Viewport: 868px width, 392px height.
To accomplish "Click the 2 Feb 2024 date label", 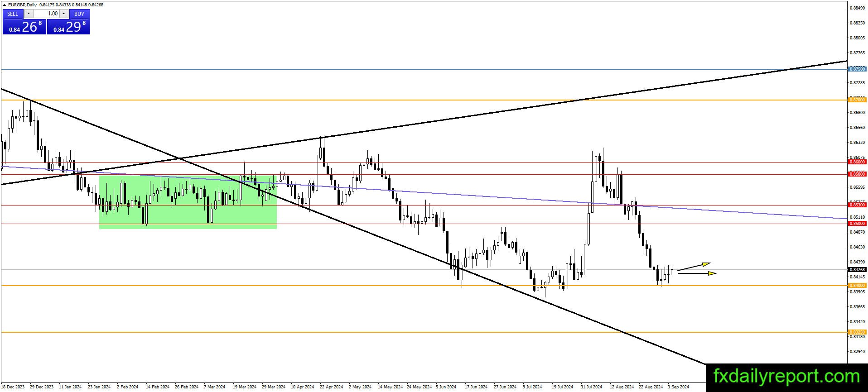I will tap(128, 387).
